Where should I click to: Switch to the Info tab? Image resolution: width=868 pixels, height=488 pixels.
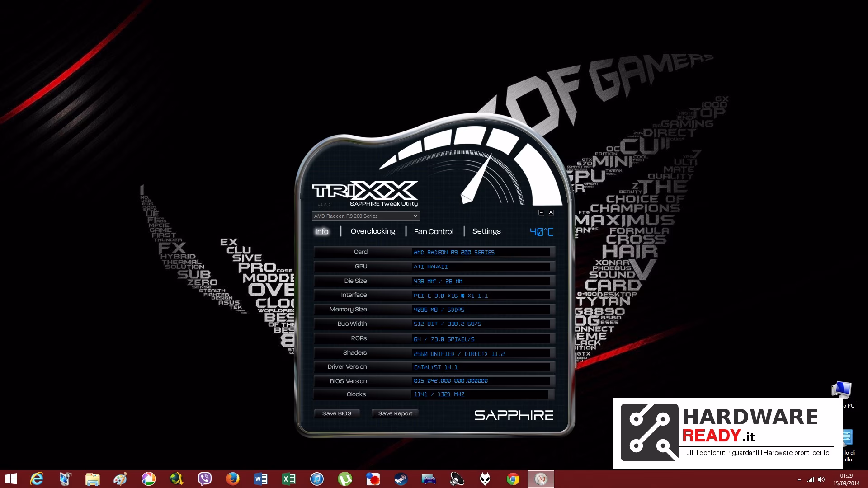322,231
